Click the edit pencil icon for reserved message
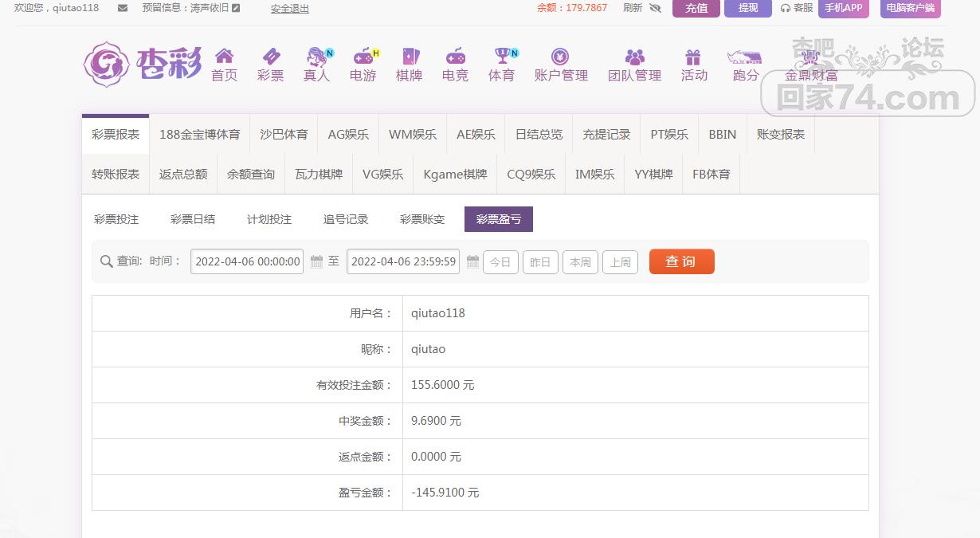This screenshot has width=980, height=538. 236,8
